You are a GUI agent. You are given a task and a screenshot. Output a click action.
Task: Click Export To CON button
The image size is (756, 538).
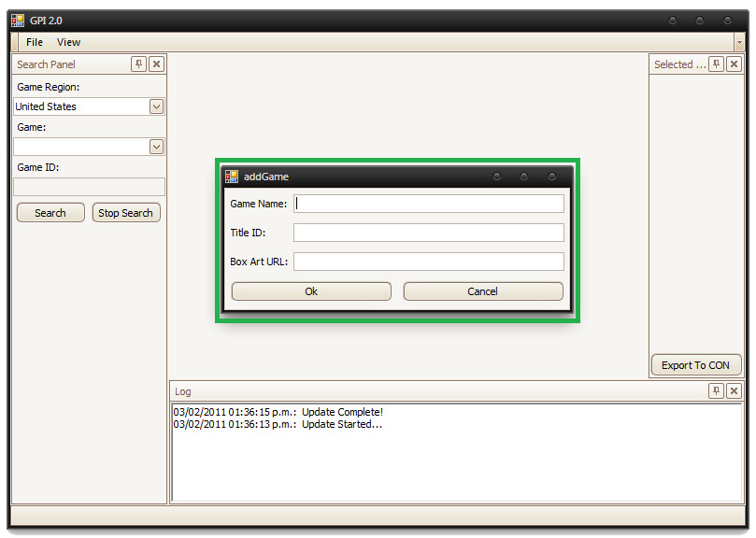[x=695, y=365]
